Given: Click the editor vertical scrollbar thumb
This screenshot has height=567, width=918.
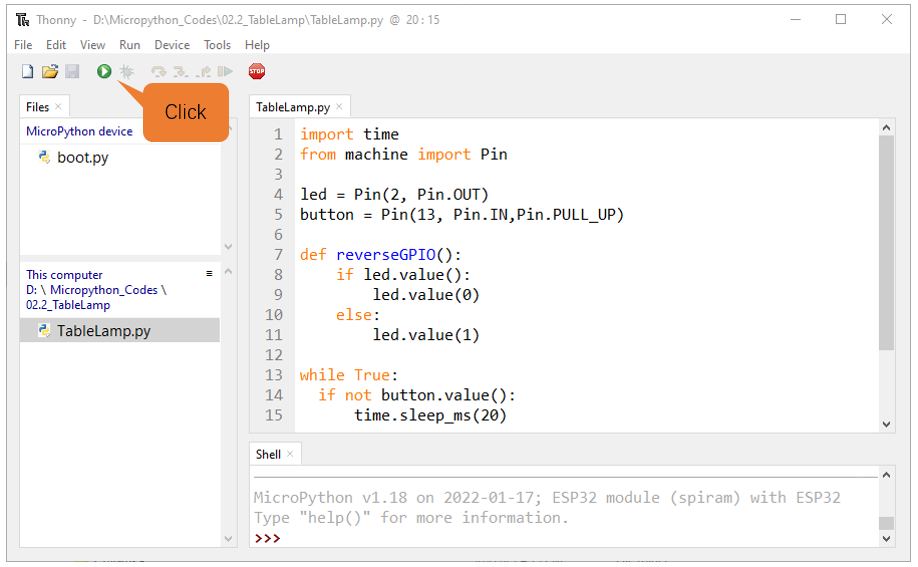Looking at the screenshot, I should (886, 243).
